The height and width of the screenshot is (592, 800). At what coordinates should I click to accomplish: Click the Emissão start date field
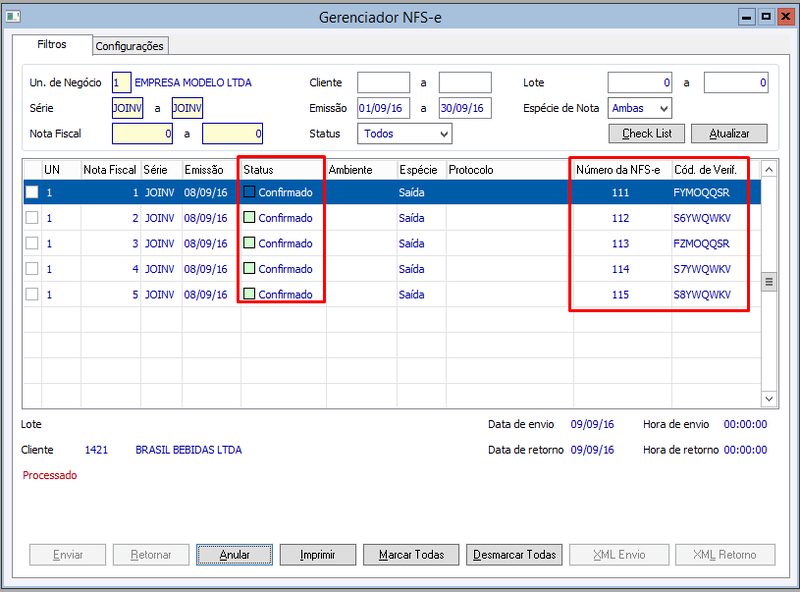point(383,108)
